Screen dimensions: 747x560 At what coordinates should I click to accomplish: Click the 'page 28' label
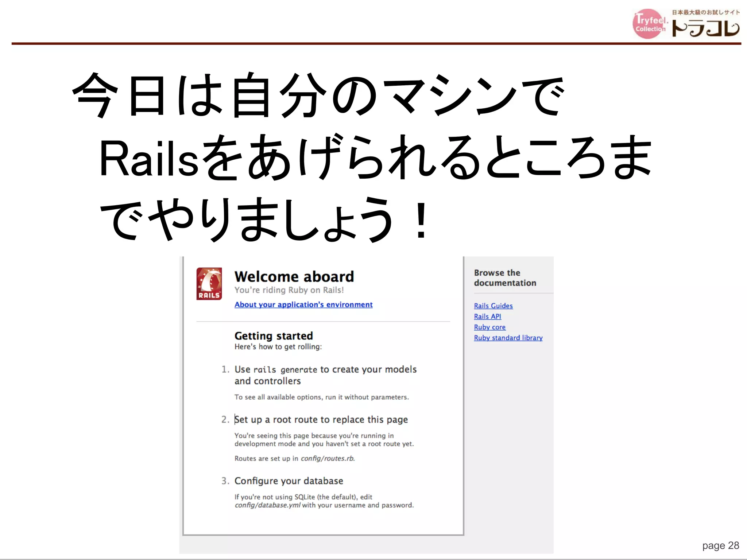(x=720, y=545)
